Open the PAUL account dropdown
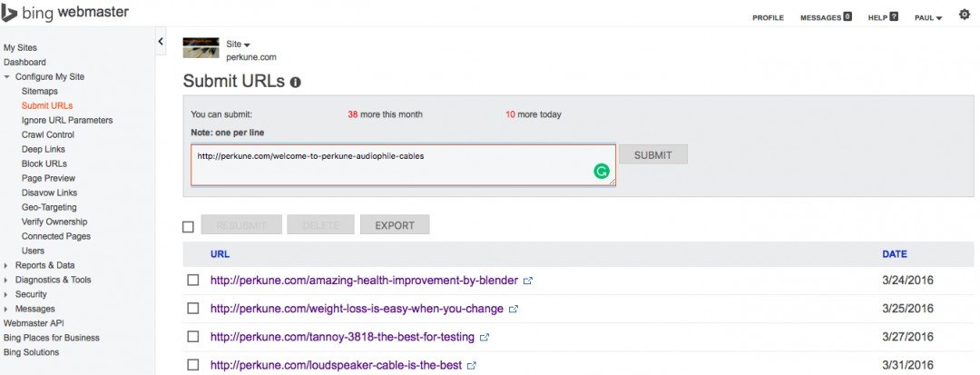980x375 pixels. coord(928,18)
